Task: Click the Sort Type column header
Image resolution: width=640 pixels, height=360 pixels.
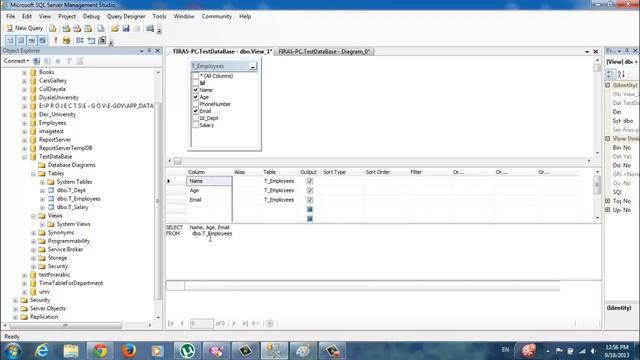Action: click(334, 172)
